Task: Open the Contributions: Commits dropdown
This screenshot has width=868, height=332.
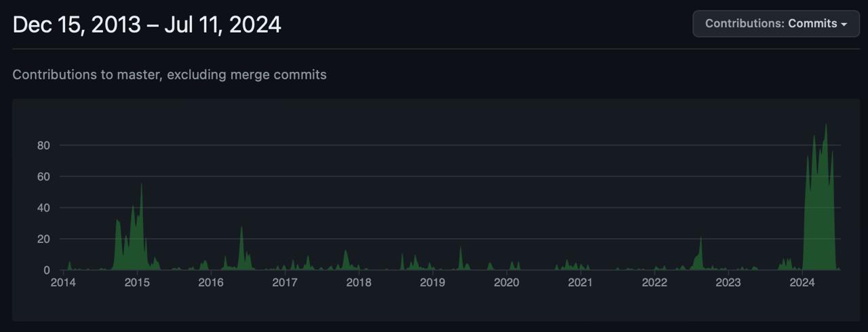Action: click(776, 24)
